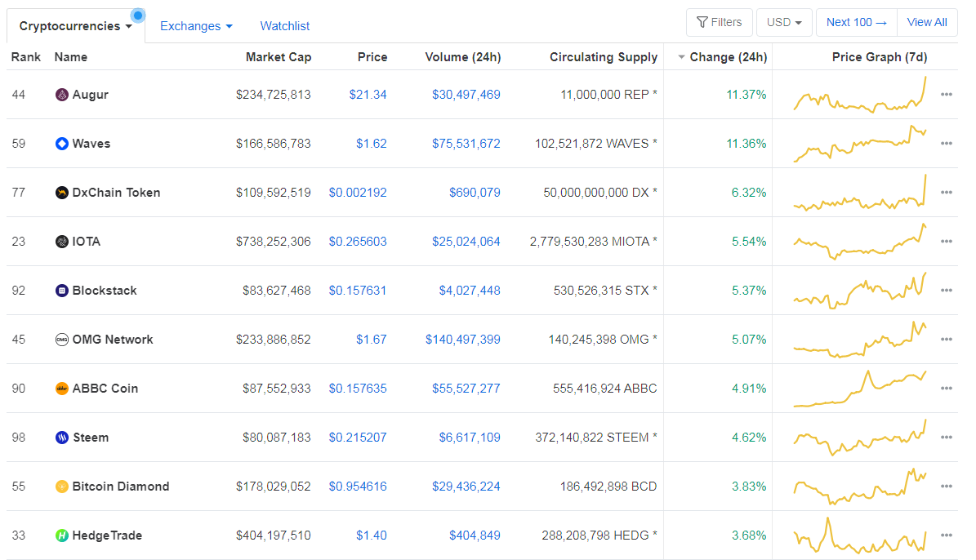Click the Steem coin logo icon
Screen dimensions: 976x560
coord(61,438)
